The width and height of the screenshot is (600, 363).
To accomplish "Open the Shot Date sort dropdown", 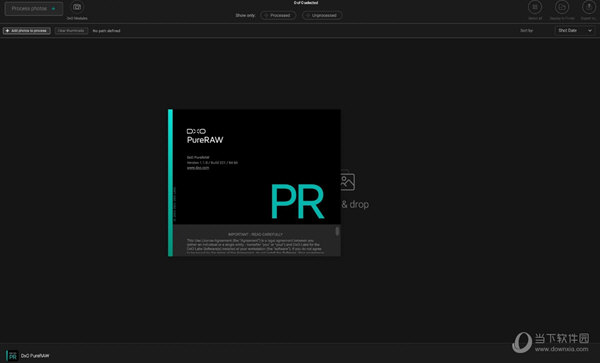I will click(575, 30).
